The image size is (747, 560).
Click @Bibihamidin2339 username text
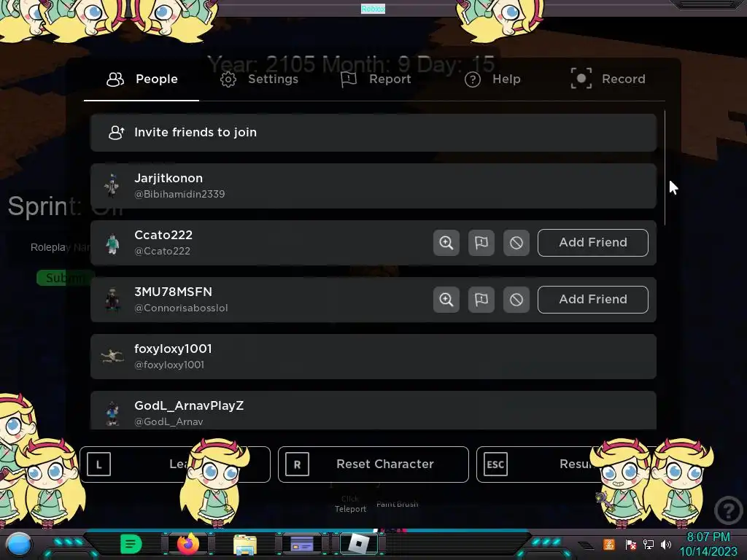[x=179, y=194]
